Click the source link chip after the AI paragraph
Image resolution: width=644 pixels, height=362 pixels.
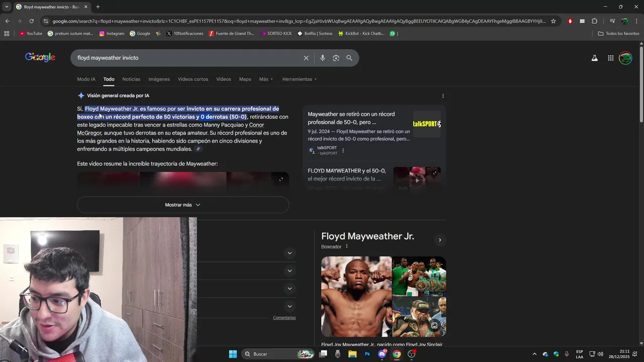pyautogui.click(x=198, y=149)
